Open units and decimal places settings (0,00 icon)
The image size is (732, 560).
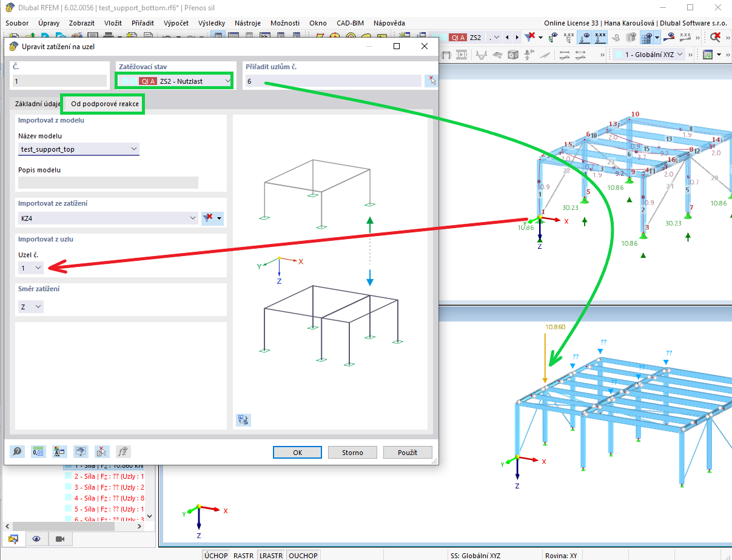(38, 451)
